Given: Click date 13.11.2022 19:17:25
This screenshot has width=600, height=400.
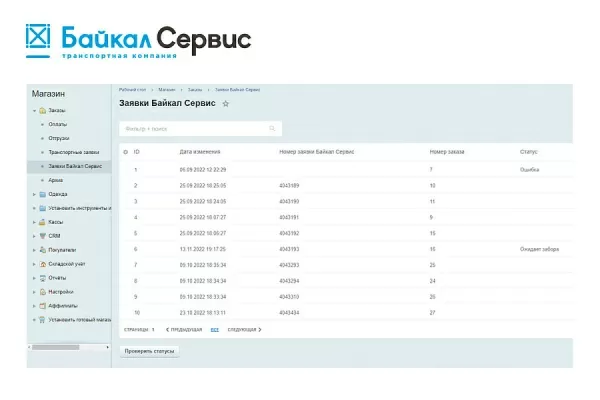Looking at the screenshot, I should (x=203, y=249).
